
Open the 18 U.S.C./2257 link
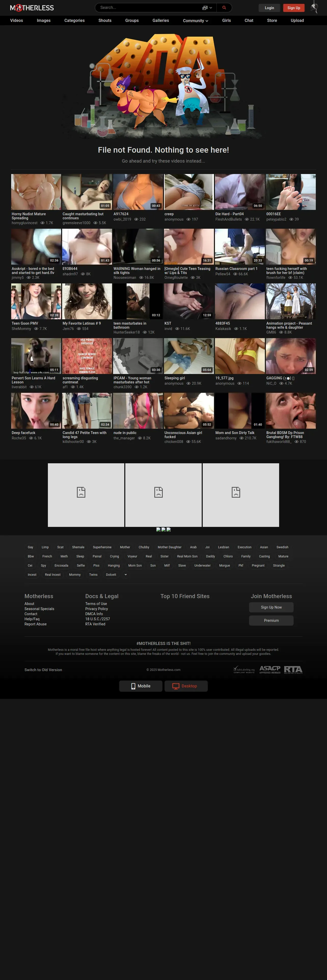pyautogui.click(x=98, y=619)
